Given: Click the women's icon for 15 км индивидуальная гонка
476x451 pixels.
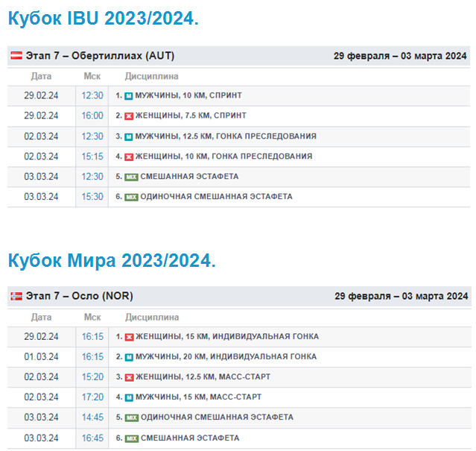Looking at the screenshot, I should (x=130, y=337).
